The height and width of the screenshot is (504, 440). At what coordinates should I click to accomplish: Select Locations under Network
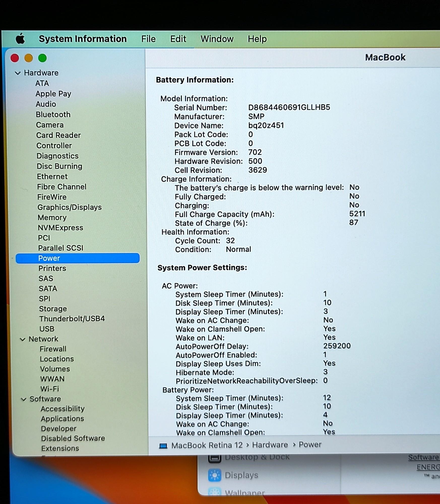pos(57,359)
